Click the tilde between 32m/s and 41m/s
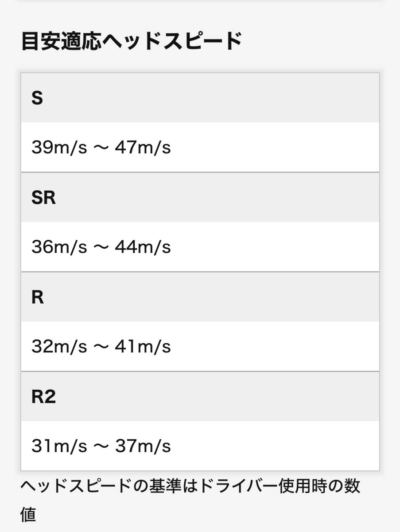The image size is (400, 532). pos(101,347)
